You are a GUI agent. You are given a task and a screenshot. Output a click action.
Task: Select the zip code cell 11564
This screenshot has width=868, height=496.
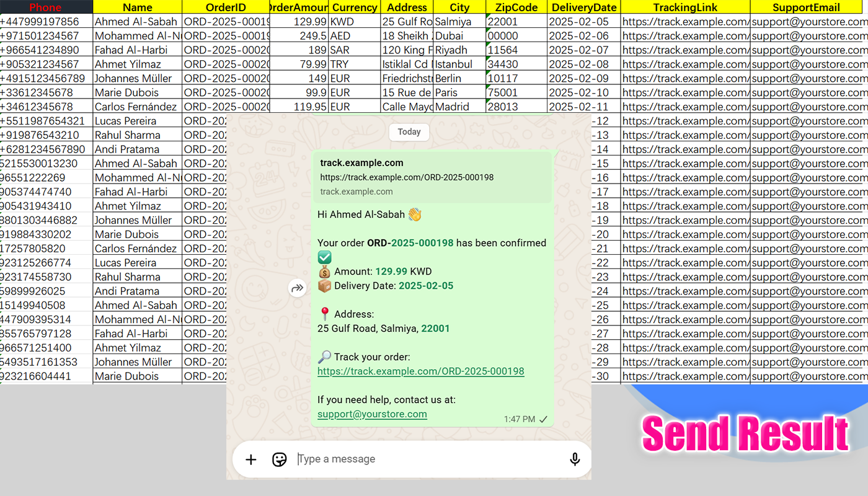516,50
